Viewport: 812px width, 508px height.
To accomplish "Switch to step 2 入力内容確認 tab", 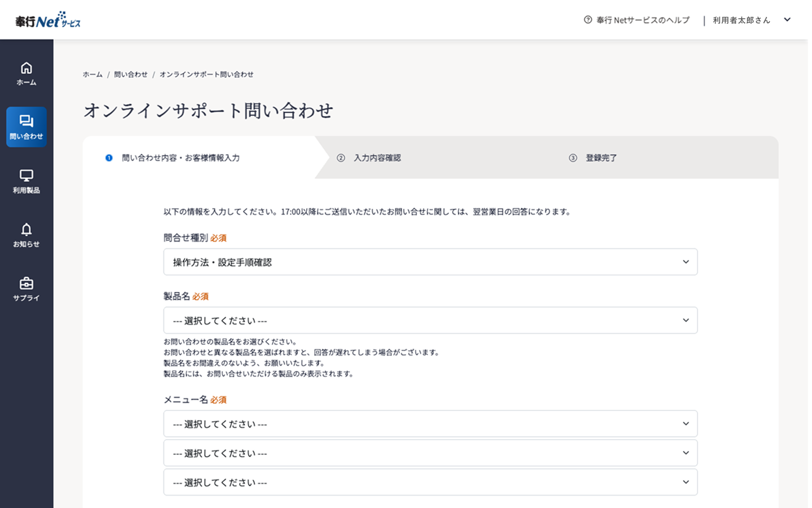I will pyautogui.click(x=377, y=158).
